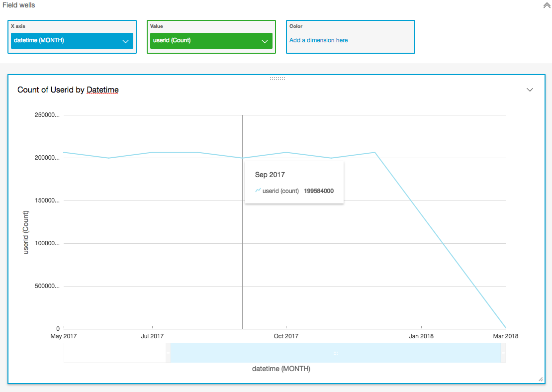Open the visual's chevron options menu

[530, 90]
